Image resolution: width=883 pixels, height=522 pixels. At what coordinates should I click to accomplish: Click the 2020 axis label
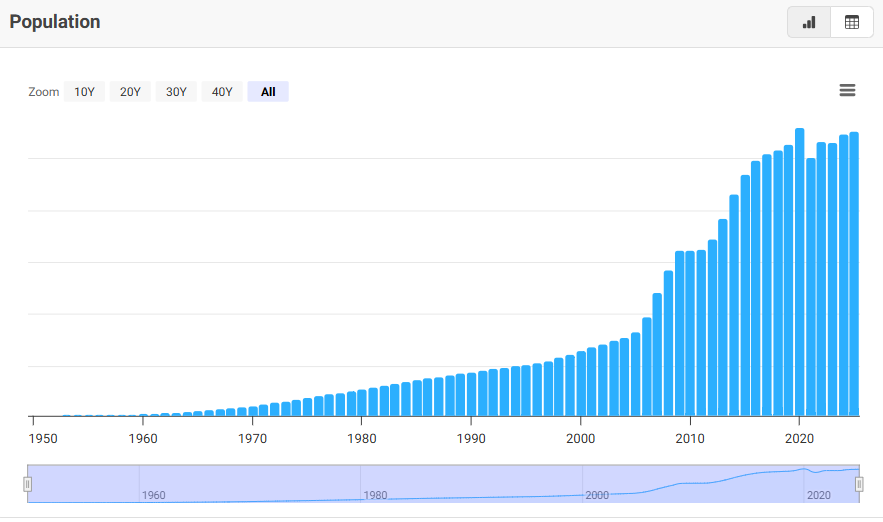[x=800, y=439]
